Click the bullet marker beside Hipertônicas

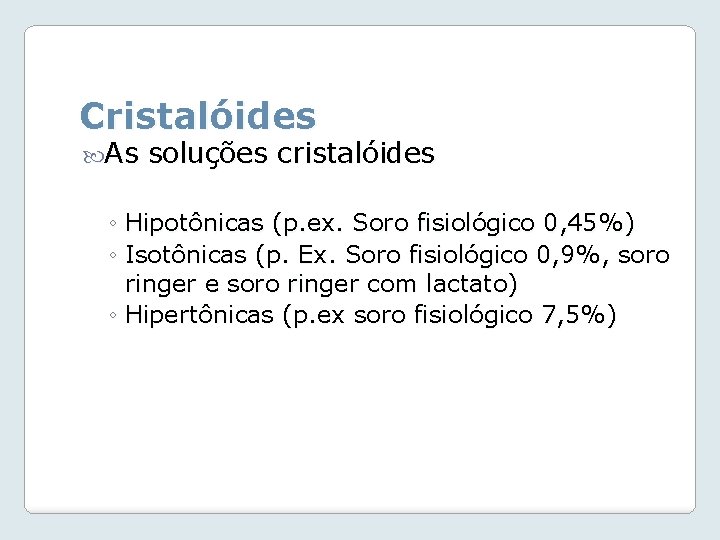click(113, 315)
